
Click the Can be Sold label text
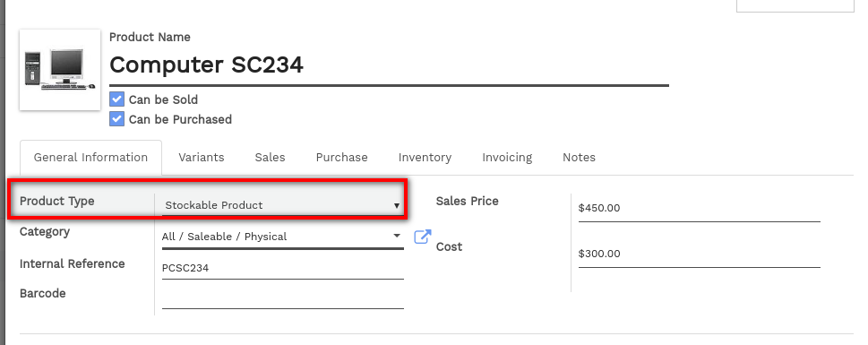(x=163, y=99)
